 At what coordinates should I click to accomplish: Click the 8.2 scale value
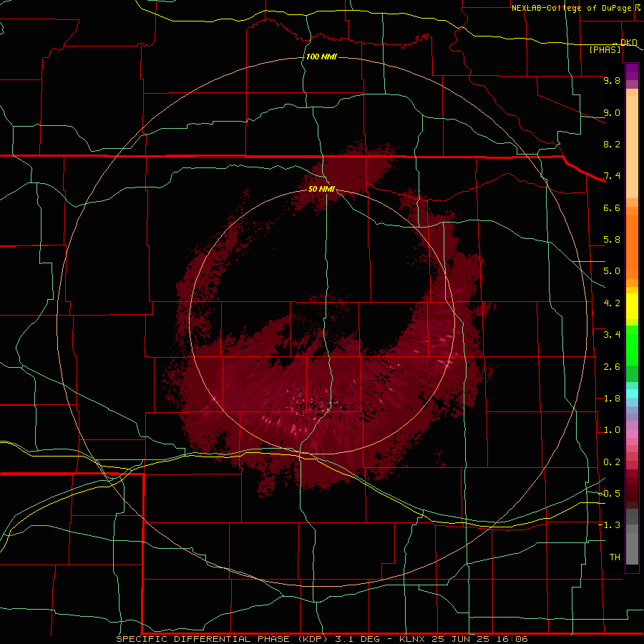(612, 144)
